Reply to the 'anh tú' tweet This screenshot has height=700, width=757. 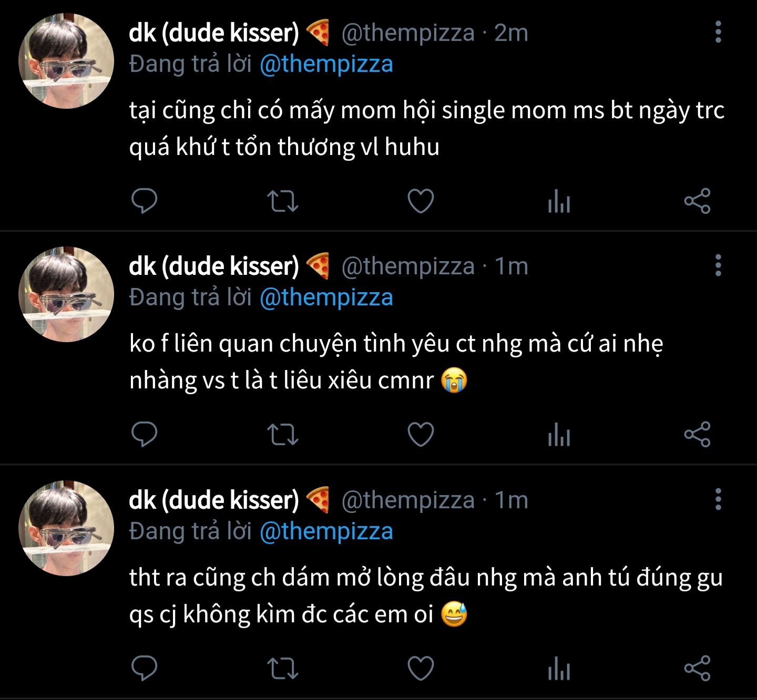coord(144,668)
